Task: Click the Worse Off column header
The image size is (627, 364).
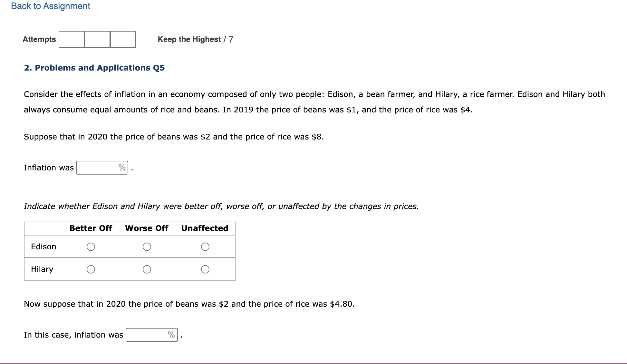Action: [147, 228]
